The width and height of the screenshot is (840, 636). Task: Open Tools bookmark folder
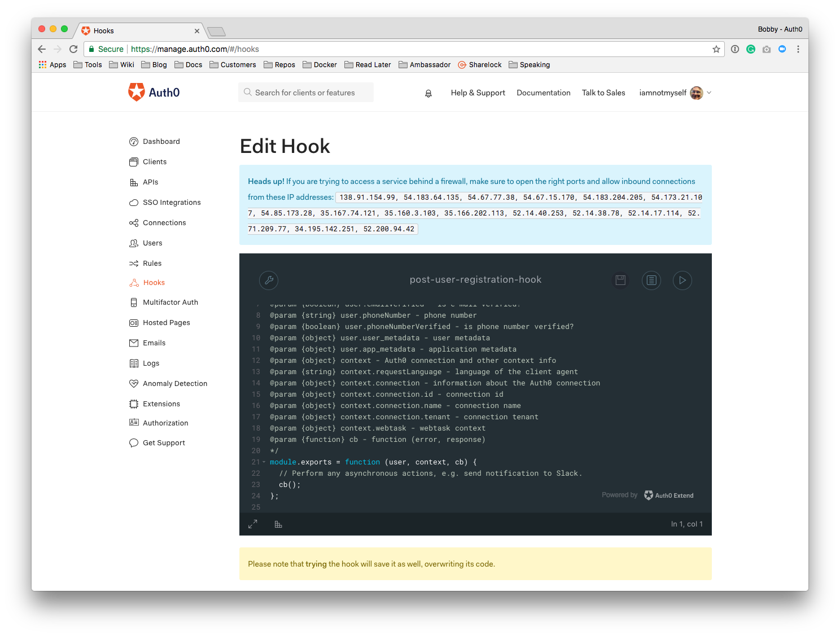88,65
